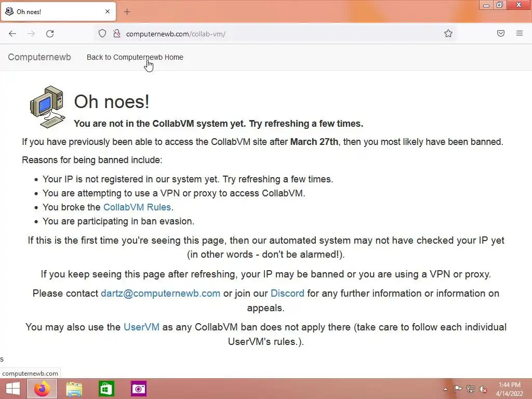Click 'Reasons for being banned include:' text
The image size is (532, 399).
[92, 160]
